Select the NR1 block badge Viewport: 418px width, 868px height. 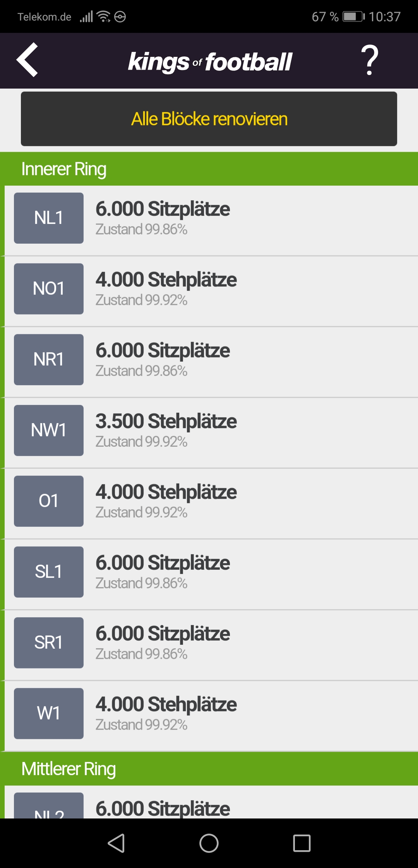49,360
